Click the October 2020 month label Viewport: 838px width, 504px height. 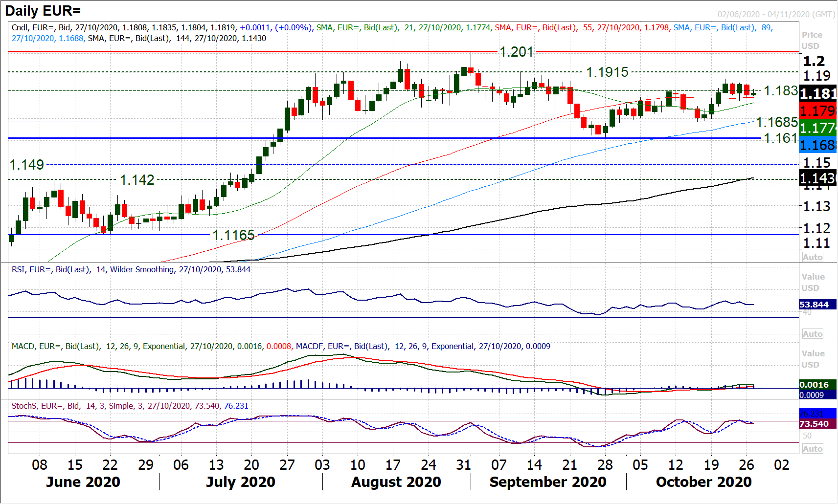(x=703, y=482)
